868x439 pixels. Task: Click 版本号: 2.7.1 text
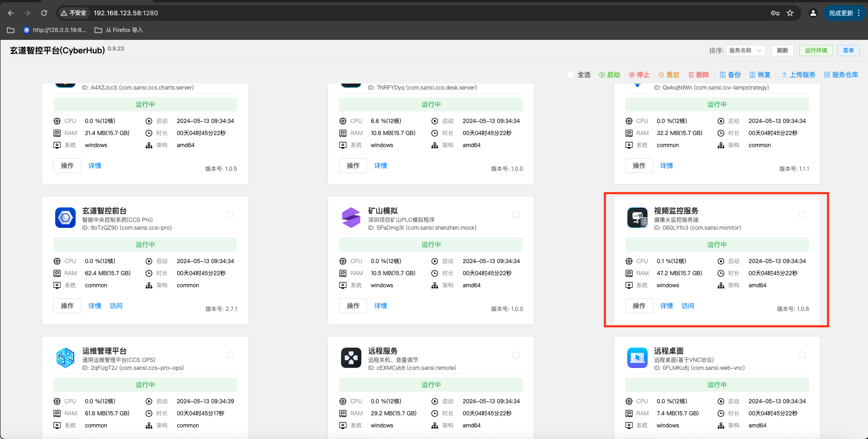pyautogui.click(x=221, y=309)
